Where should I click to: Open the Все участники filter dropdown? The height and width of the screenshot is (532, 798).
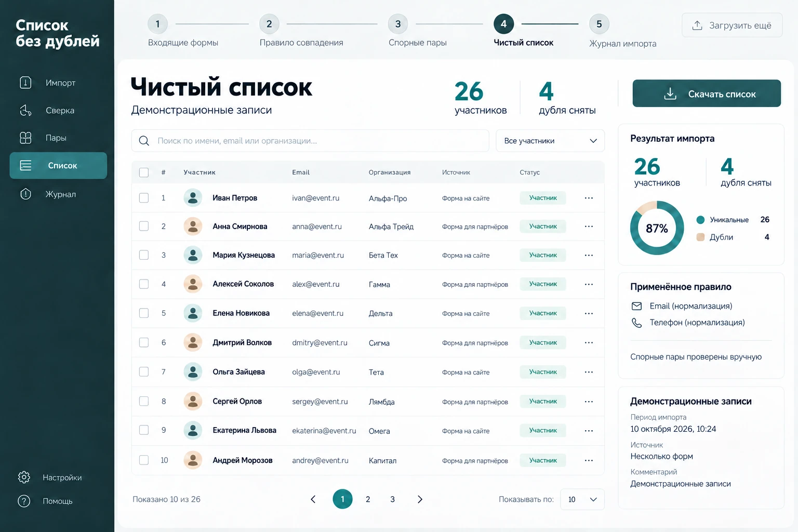[550, 141]
